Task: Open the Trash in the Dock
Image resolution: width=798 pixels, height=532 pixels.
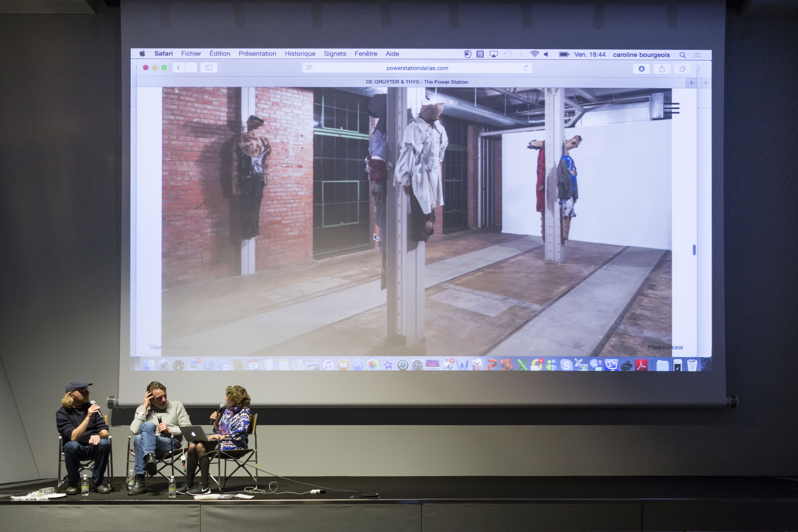Action: (692, 365)
